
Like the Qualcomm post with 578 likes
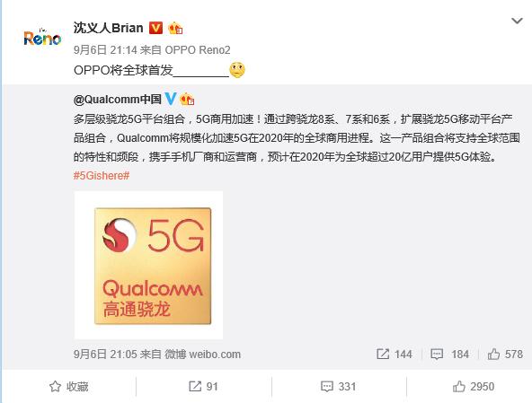[505, 355]
